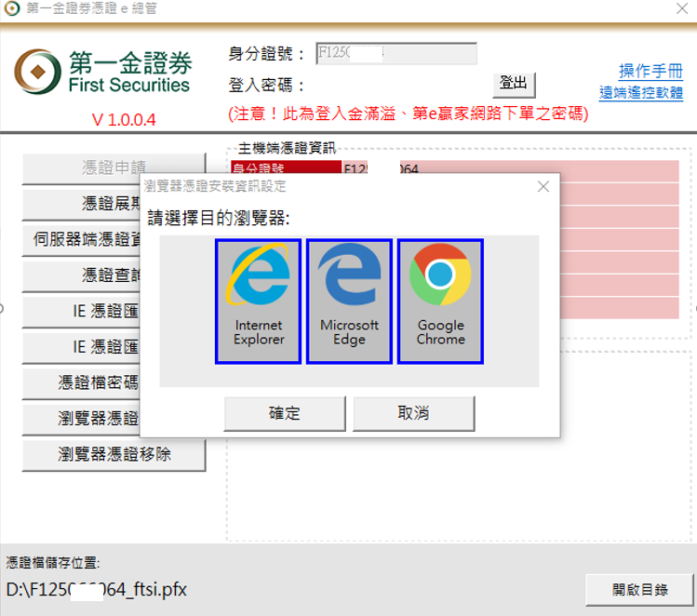Open certificate folder with 開啟目錄 button

(639, 590)
